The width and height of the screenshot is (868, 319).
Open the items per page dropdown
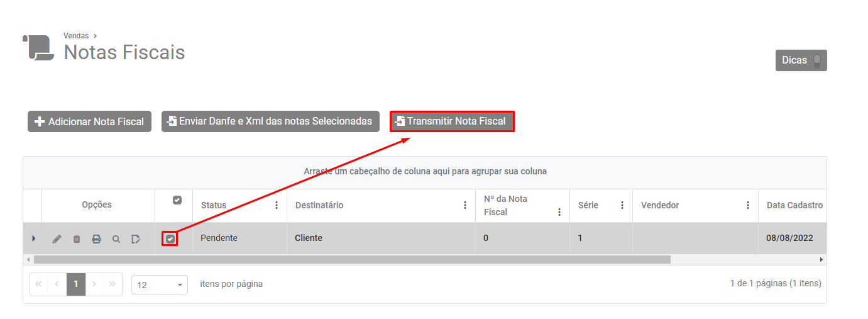coord(160,284)
